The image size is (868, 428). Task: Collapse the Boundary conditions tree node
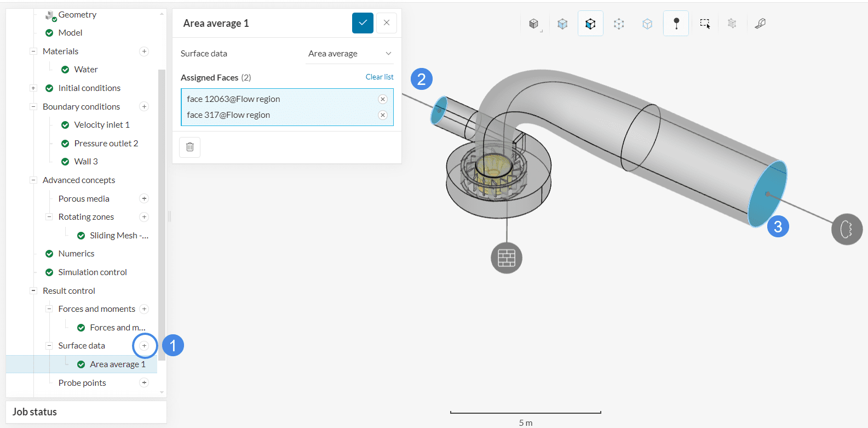click(x=33, y=107)
